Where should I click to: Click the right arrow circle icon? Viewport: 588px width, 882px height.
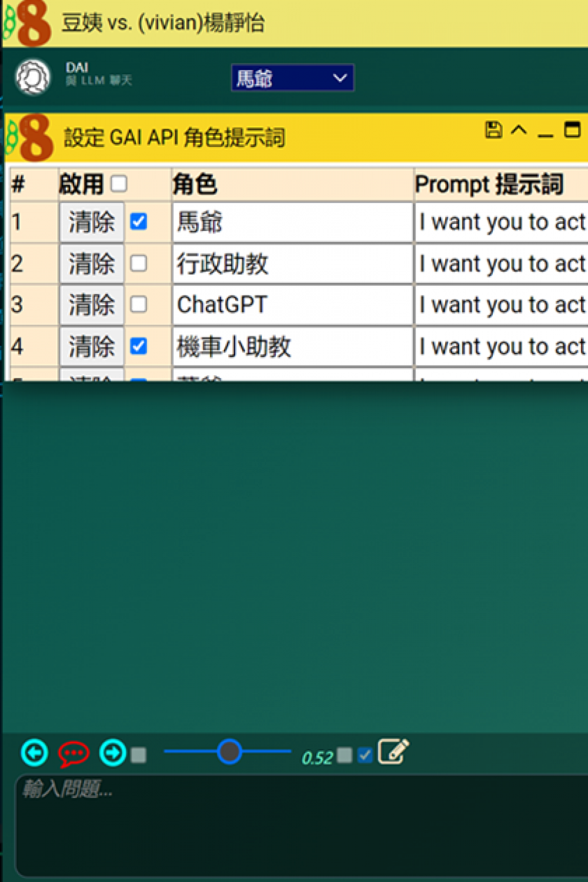point(112,753)
